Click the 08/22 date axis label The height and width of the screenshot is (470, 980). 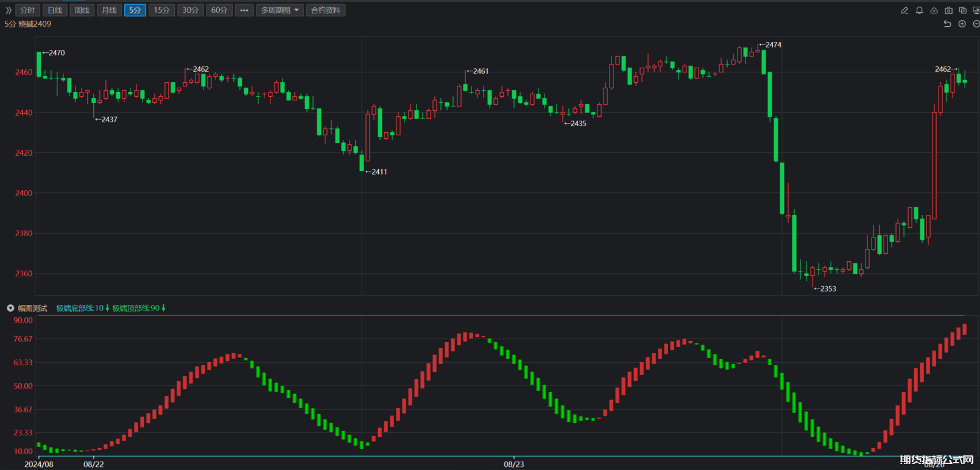93,465
